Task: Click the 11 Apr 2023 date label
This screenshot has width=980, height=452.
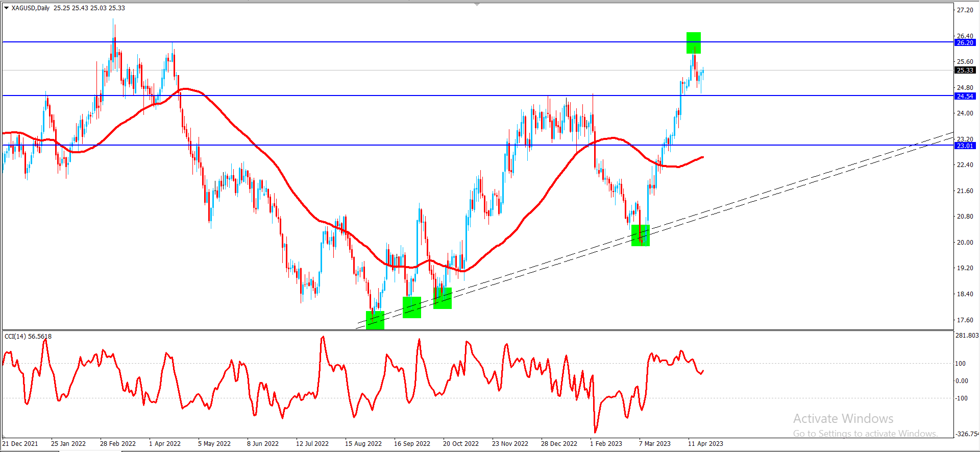Action: pos(705,444)
